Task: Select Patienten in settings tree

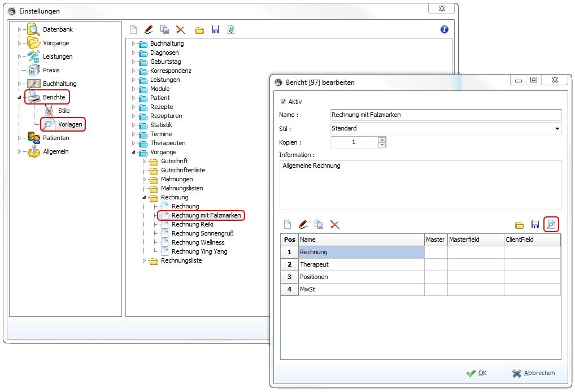Action: (56, 138)
